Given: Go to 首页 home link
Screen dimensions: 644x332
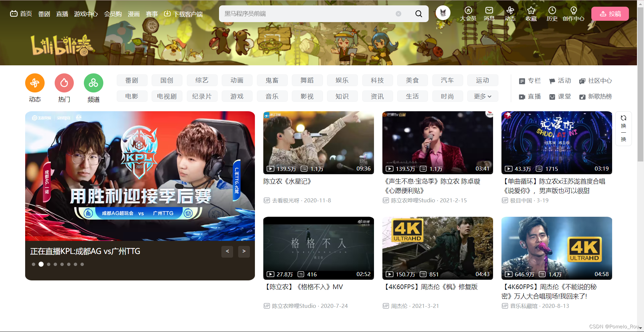Looking at the screenshot, I should point(21,14).
